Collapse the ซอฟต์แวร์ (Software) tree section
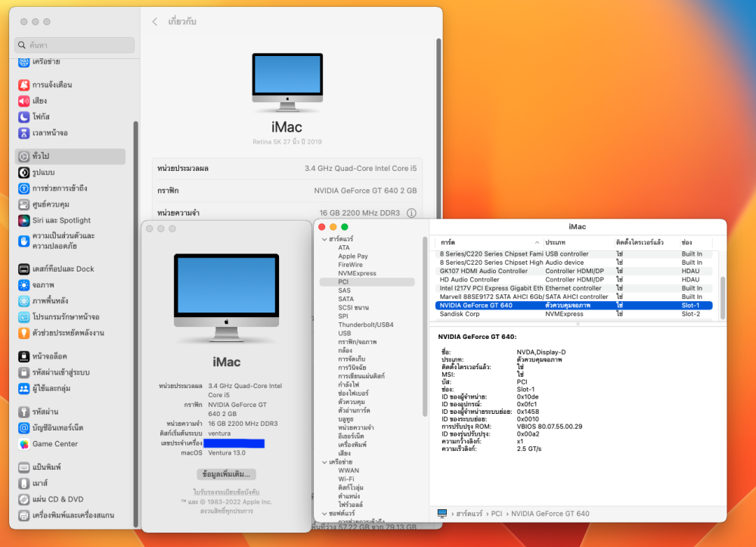Screen dimensions: 756x547 click(x=324, y=514)
